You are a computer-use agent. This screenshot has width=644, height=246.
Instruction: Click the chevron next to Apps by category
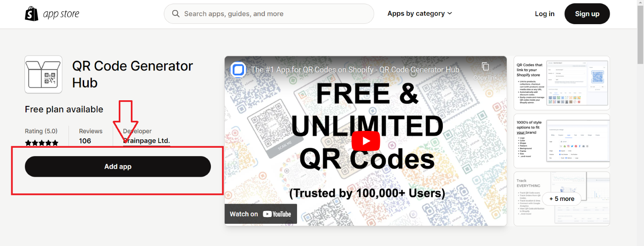(x=450, y=14)
